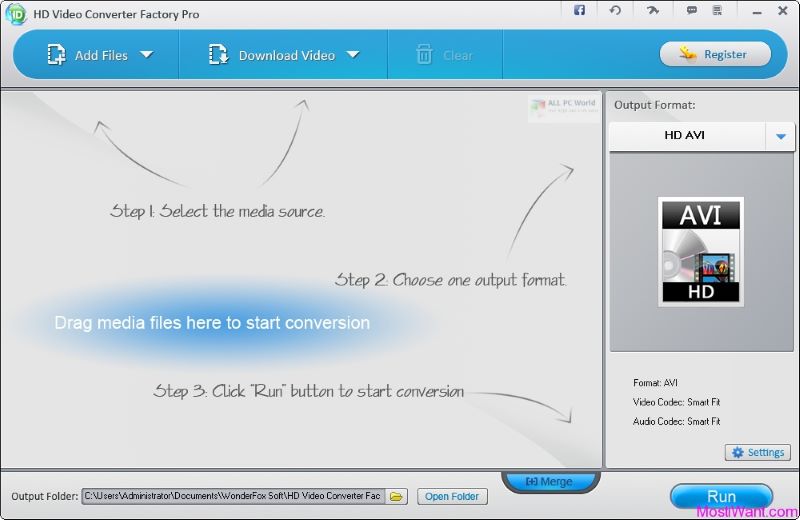Screen dimensions: 800x520
Task: Click the Merge button
Action: point(551,481)
